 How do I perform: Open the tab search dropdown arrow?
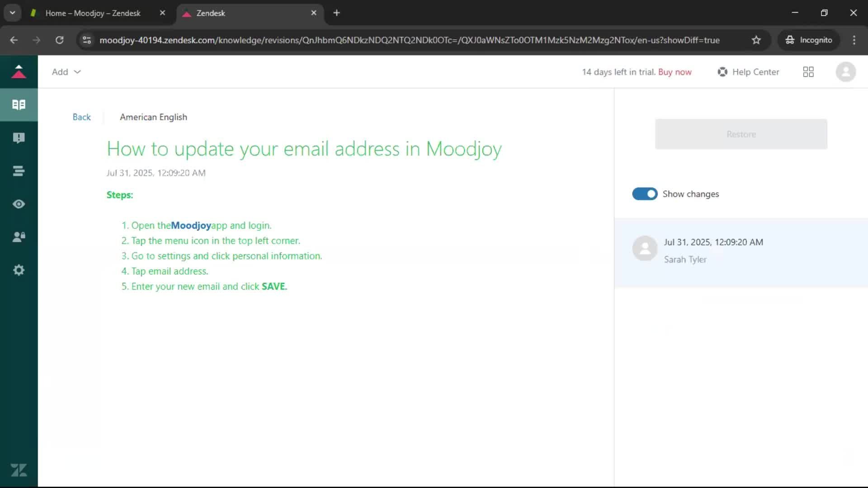[x=12, y=13]
